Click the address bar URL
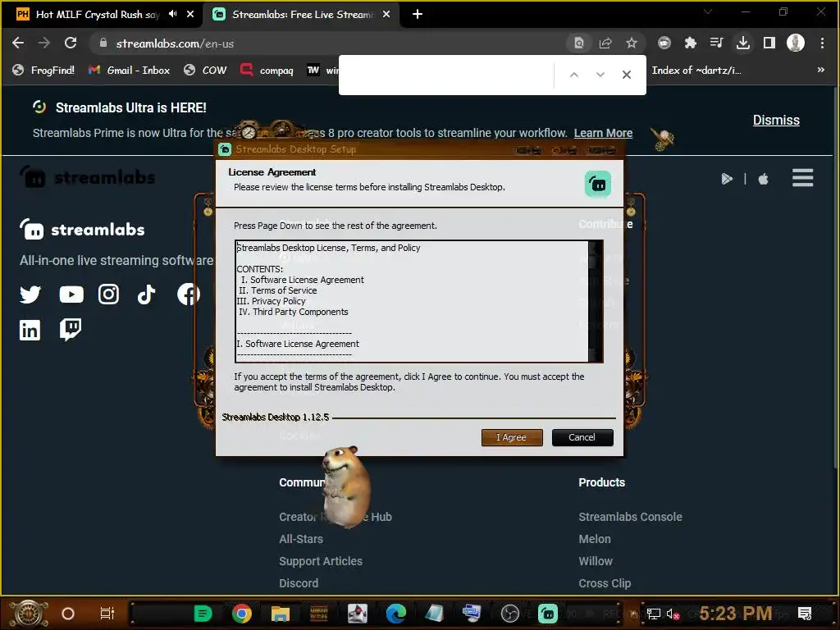 click(175, 43)
